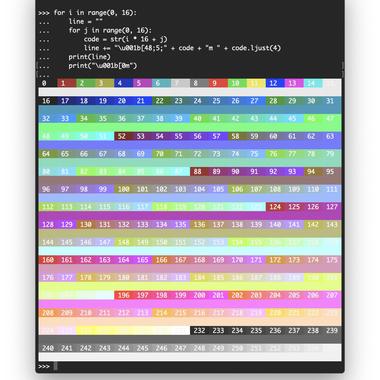Select color cell 70

162,154
